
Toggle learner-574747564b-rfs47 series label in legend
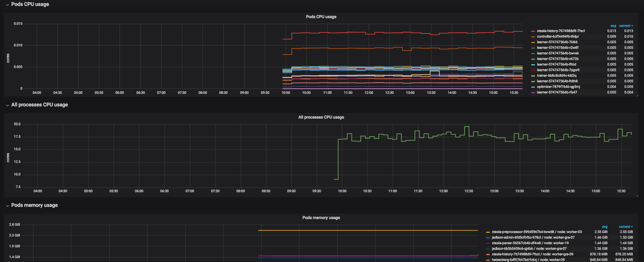pos(557,92)
